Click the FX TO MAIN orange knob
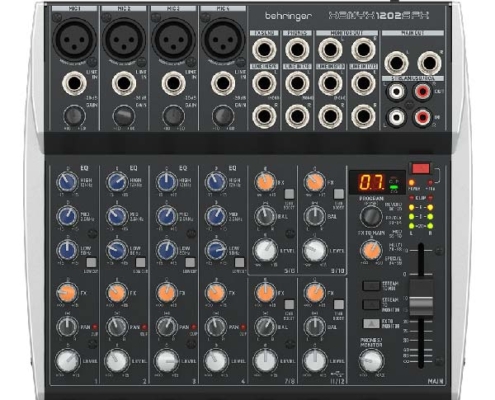Image resolution: width=495 pixels, height=400 pixels. [x=371, y=251]
